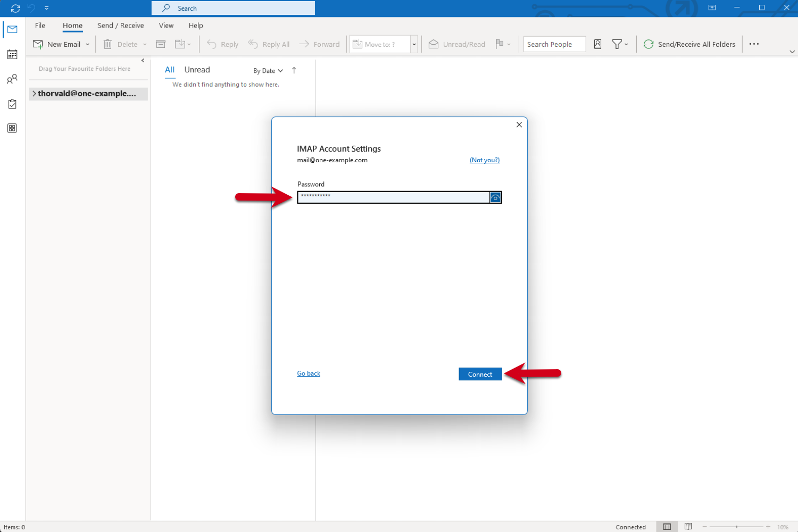Toggle the Unread messages filter

[x=197, y=70]
